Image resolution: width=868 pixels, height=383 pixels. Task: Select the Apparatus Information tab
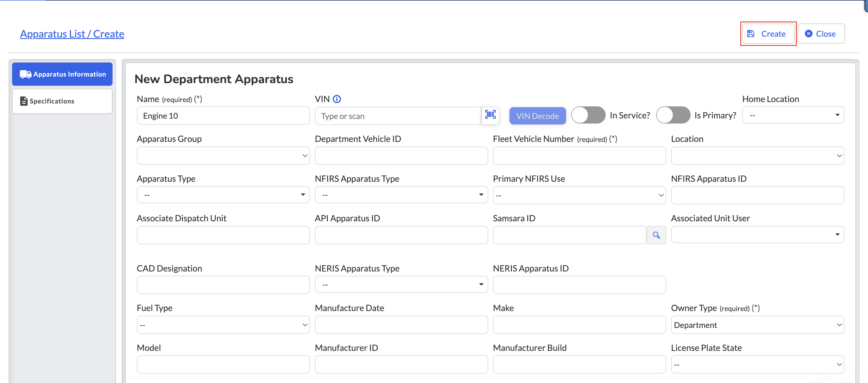[62, 74]
